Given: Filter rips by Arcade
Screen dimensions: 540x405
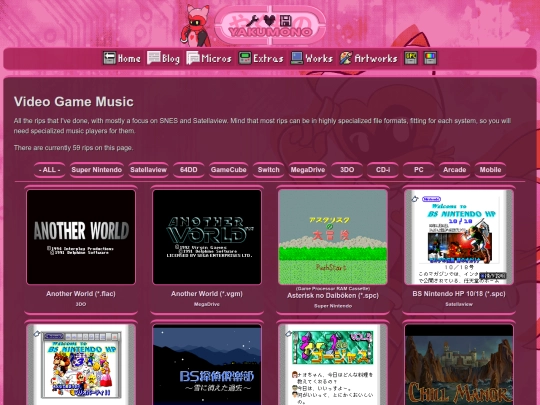Looking at the screenshot, I should click(454, 170).
